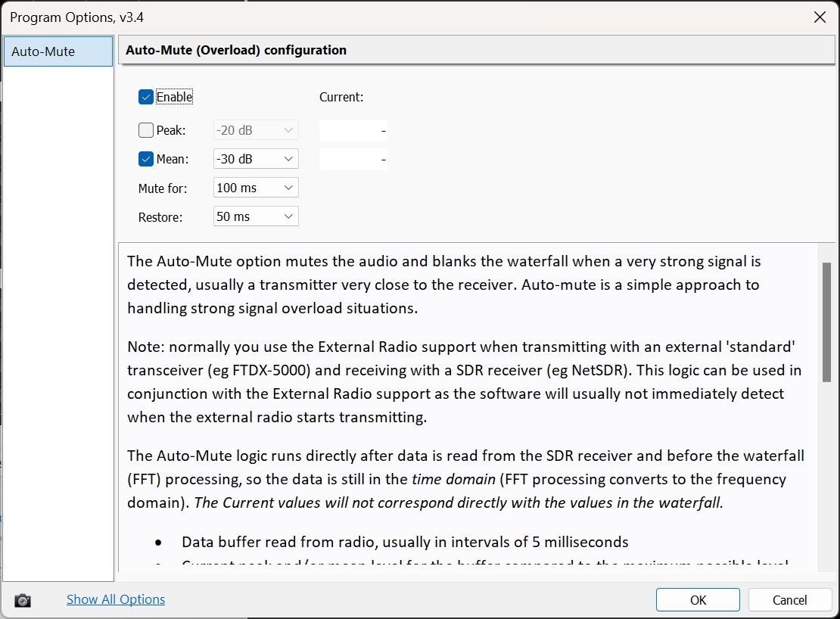Click the camera screenshot icon
Viewport: 840px width, 619px height.
coord(23,600)
